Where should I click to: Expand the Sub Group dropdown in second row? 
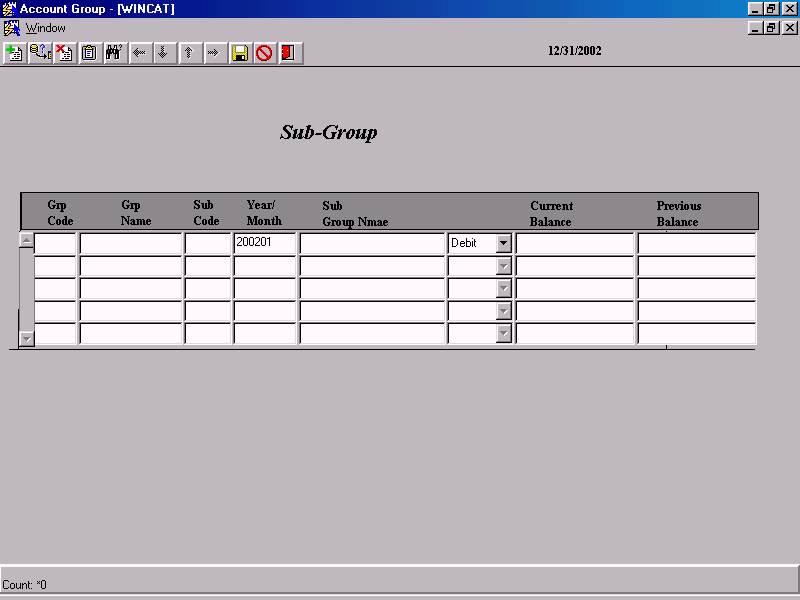coord(505,265)
